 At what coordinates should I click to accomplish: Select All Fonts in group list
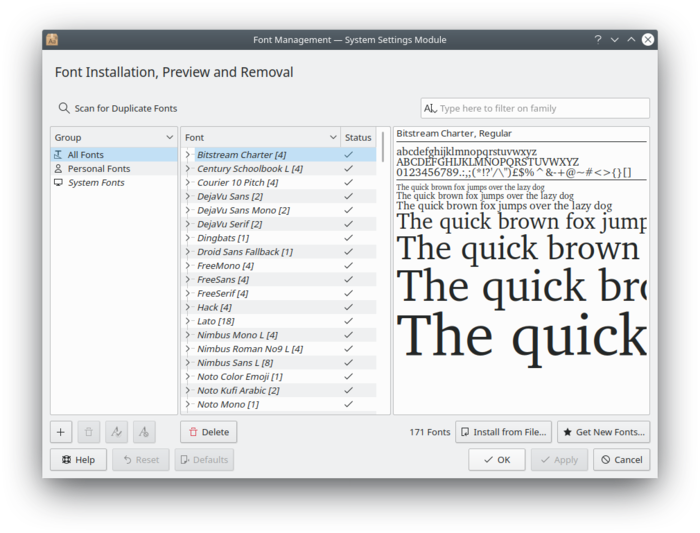(x=85, y=155)
